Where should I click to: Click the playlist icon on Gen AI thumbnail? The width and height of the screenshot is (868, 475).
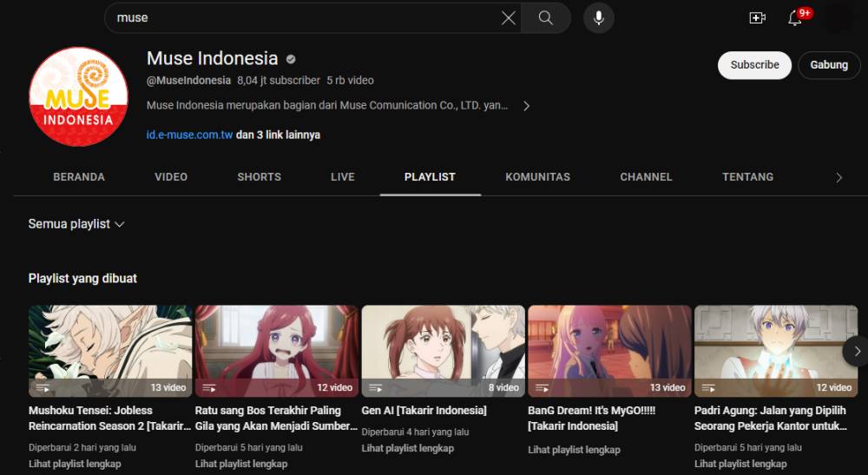375,387
